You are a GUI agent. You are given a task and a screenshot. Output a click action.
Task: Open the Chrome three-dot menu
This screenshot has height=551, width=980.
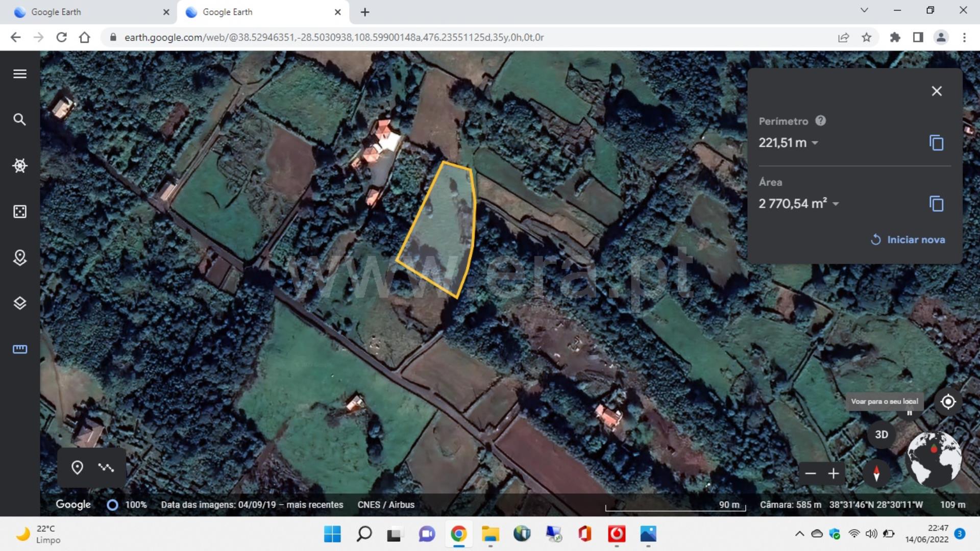964,37
